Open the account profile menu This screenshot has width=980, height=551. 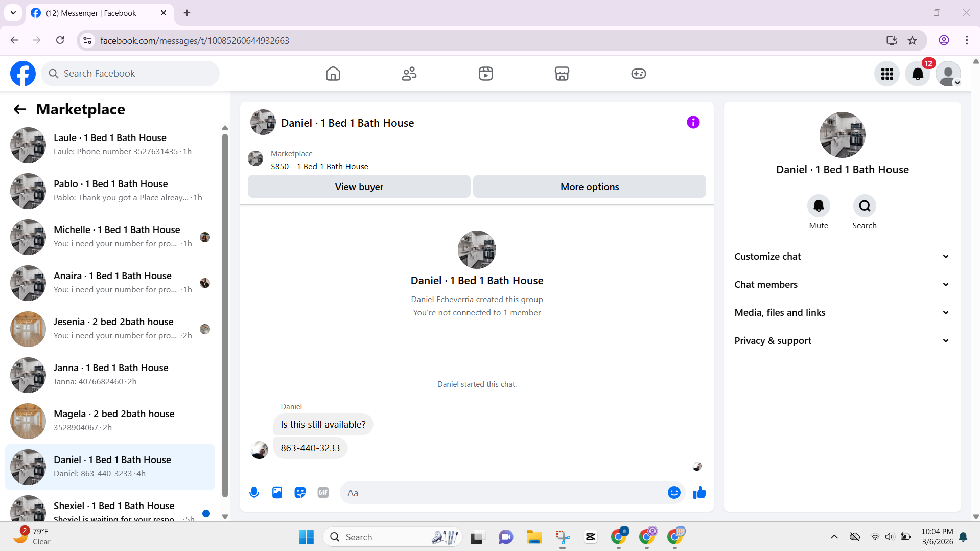pos(948,74)
